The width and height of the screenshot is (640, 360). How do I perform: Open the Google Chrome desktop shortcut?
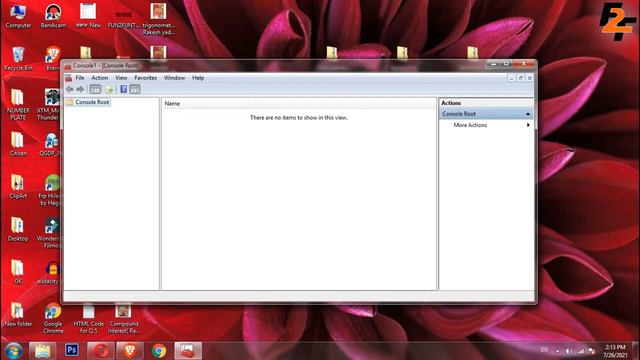(x=53, y=318)
